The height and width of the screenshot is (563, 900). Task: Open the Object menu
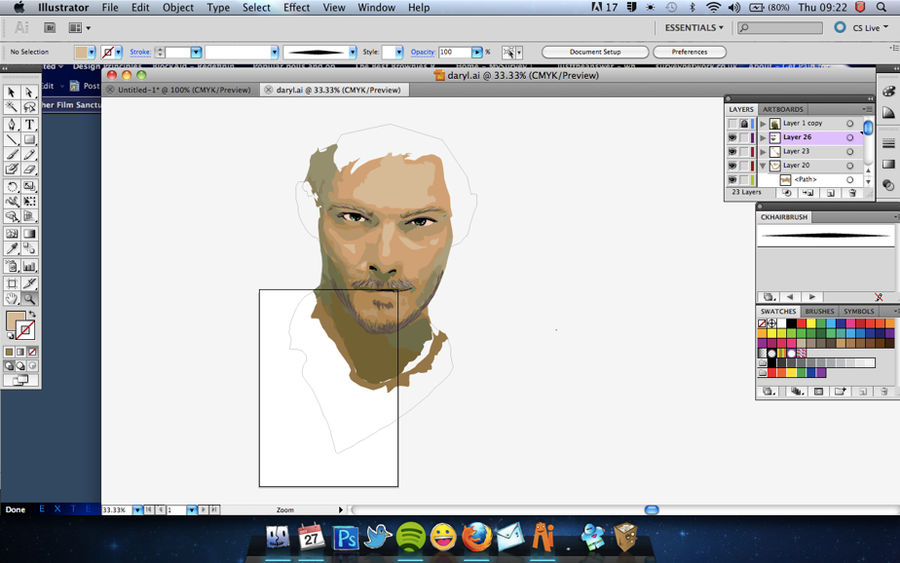(178, 7)
